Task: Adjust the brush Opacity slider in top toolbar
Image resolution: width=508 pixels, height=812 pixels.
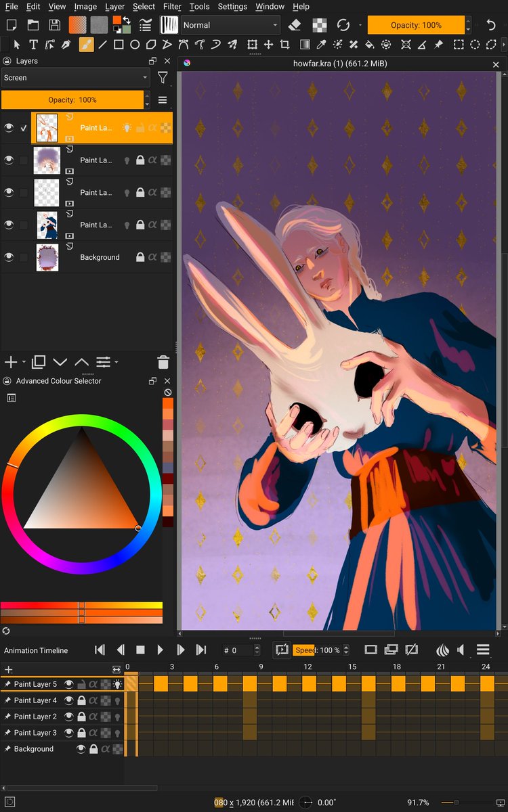Action: click(x=417, y=25)
